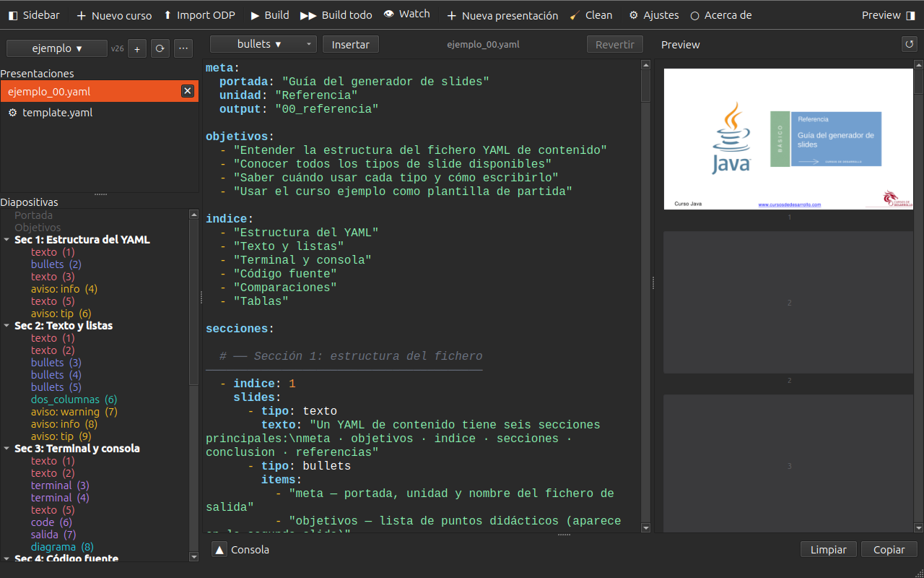924x578 pixels.
Task: Collapse Sec 4: Código fuente section
Action: 6,558
